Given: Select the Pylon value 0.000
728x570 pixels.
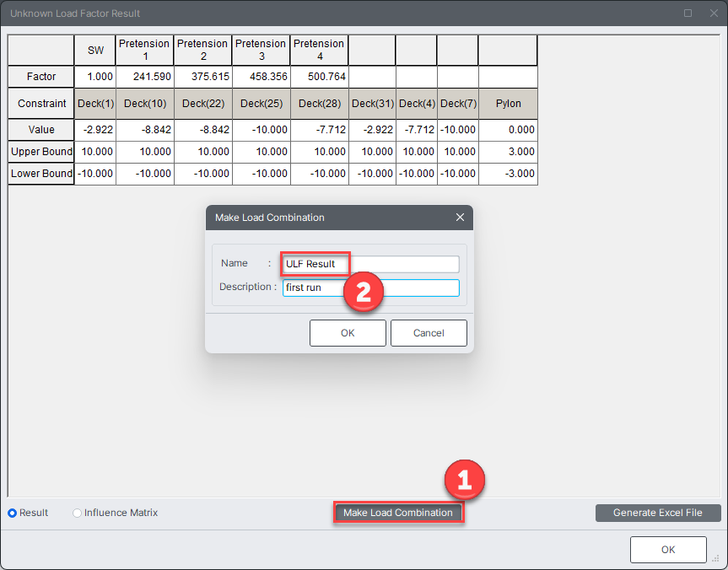Looking at the screenshot, I should coord(508,130).
